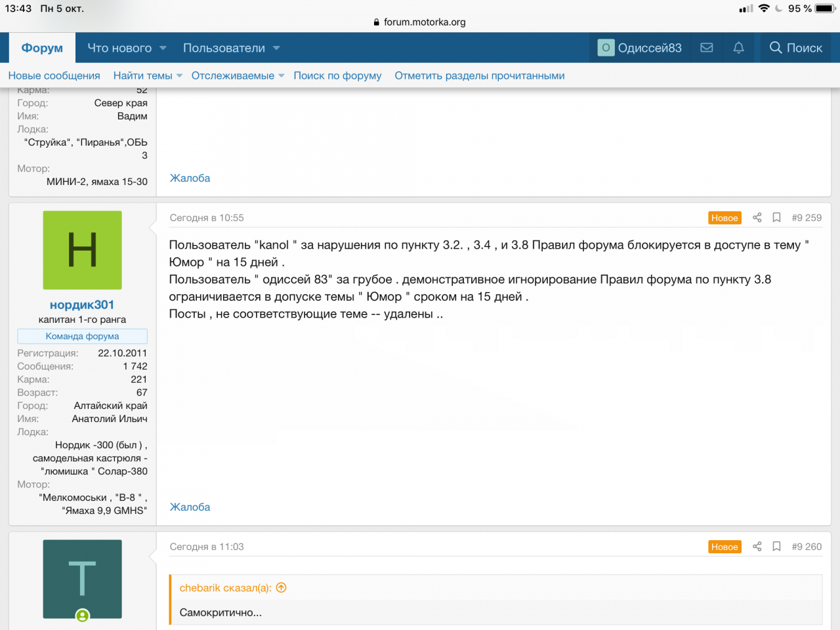Screen dimensions: 840x630
Task: Open the notifications bell icon
Action: [x=738, y=48]
